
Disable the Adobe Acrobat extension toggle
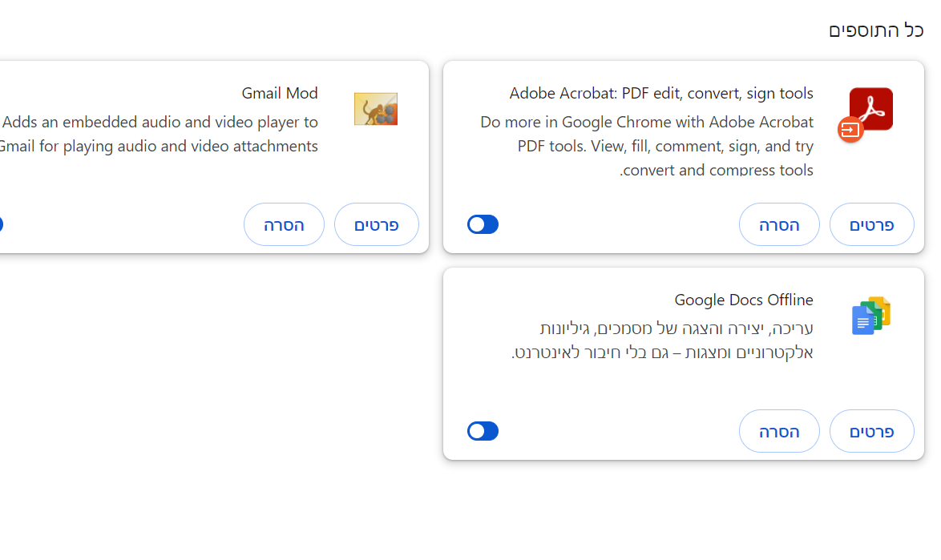[483, 224]
